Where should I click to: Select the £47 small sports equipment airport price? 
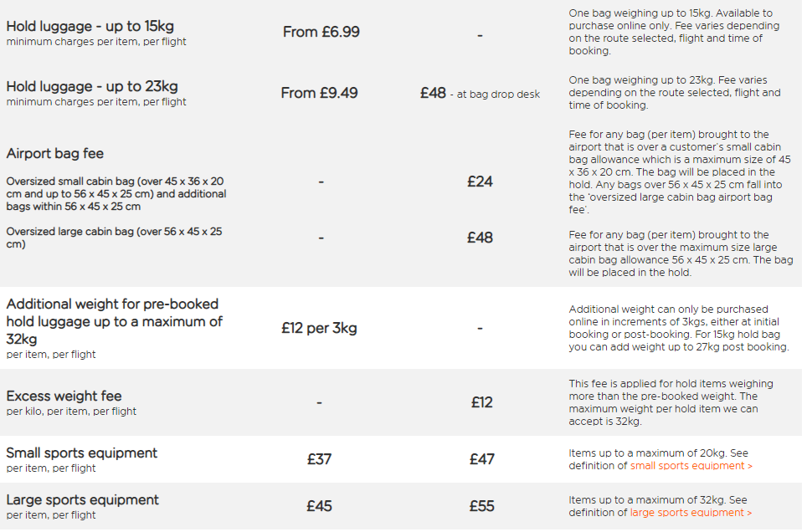[x=481, y=459]
